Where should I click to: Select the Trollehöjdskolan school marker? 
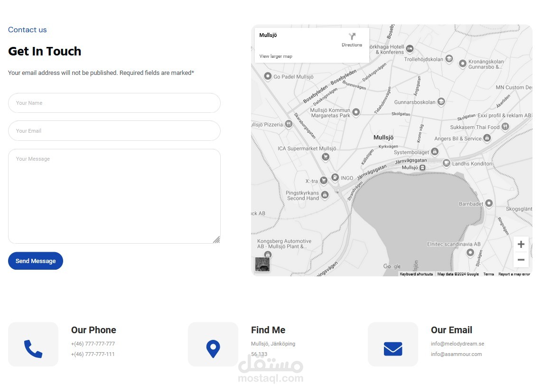(x=449, y=59)
